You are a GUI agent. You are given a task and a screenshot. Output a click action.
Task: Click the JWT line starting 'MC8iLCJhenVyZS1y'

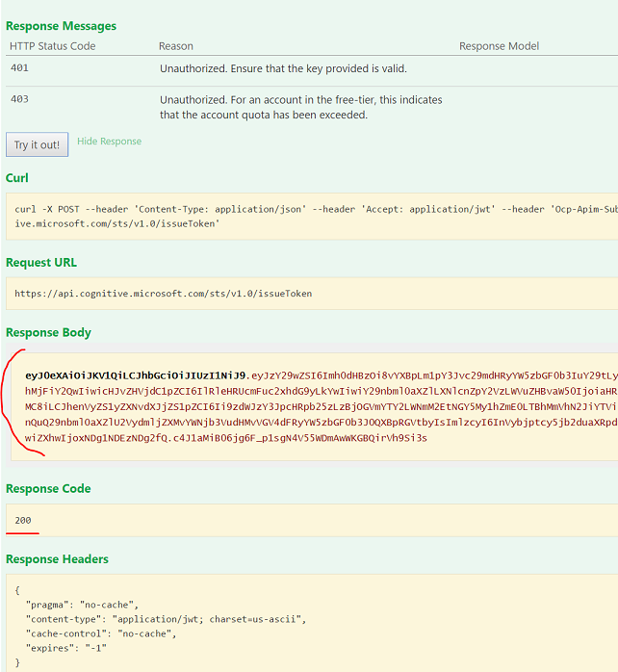click(x=321, y=406)
